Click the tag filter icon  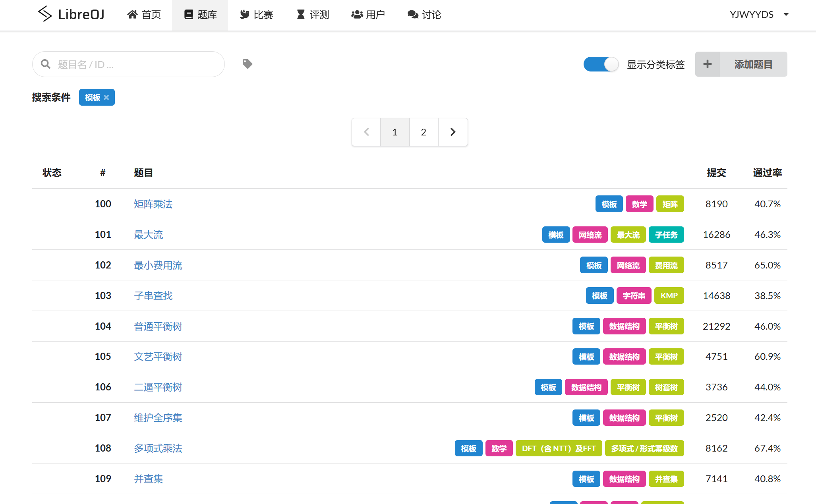[248, 64]
